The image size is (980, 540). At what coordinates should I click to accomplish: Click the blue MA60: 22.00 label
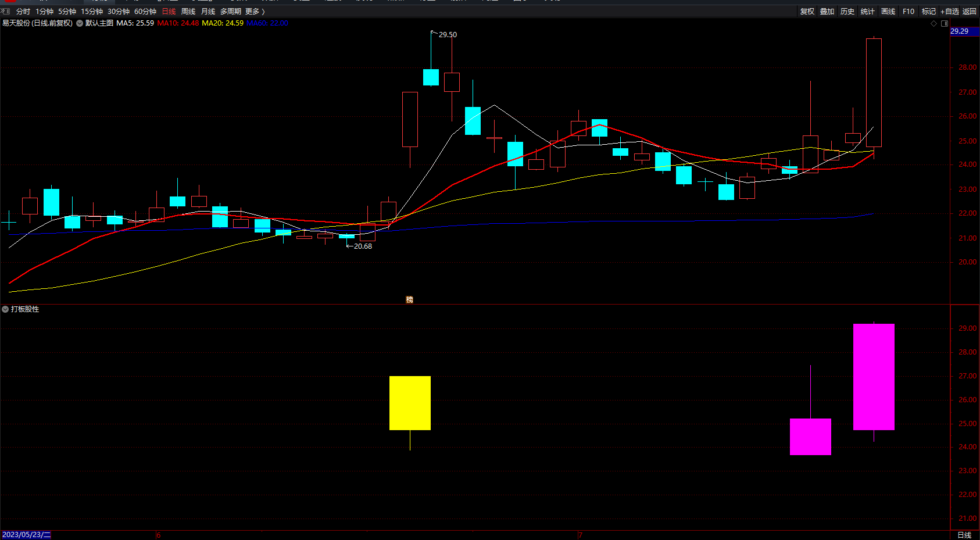pyautogui.click(x=267, y=23)
